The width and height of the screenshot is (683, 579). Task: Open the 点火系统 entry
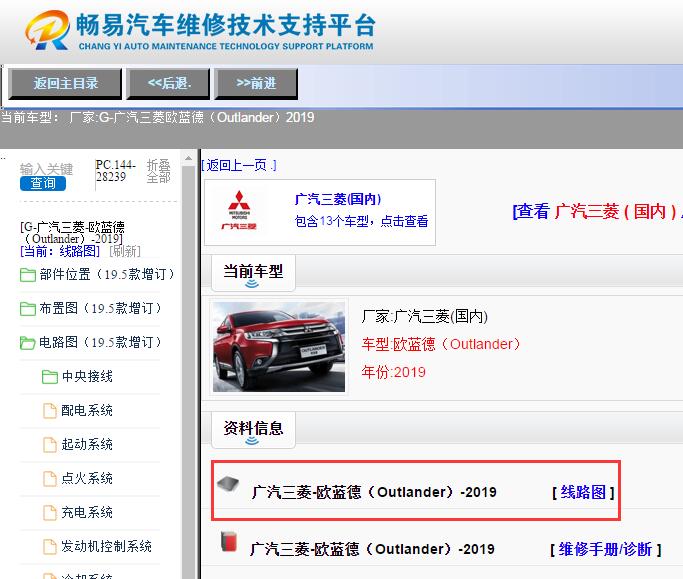pyautogui.click(x=87, y=478)
